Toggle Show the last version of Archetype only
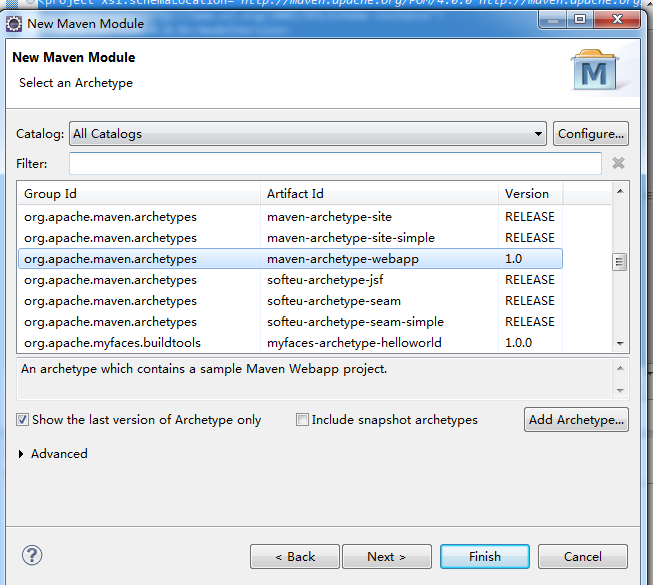Viewport: 653px width, 585px height. [x=22, y=419]
